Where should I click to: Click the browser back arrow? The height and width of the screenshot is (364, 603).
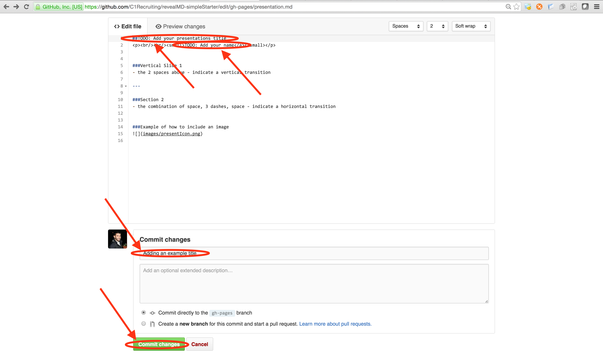pyautogui.click(x=7, y=7)
